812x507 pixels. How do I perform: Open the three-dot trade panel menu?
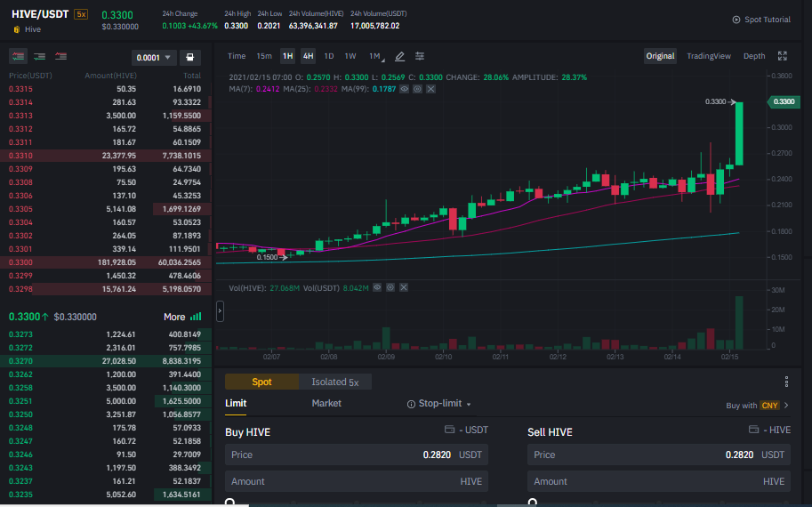pos(786,382)
